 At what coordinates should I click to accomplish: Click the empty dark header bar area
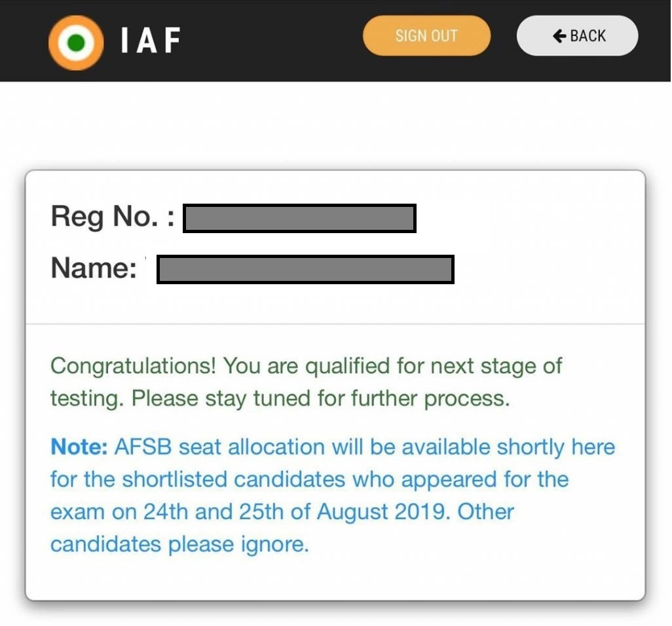(270, 41)
